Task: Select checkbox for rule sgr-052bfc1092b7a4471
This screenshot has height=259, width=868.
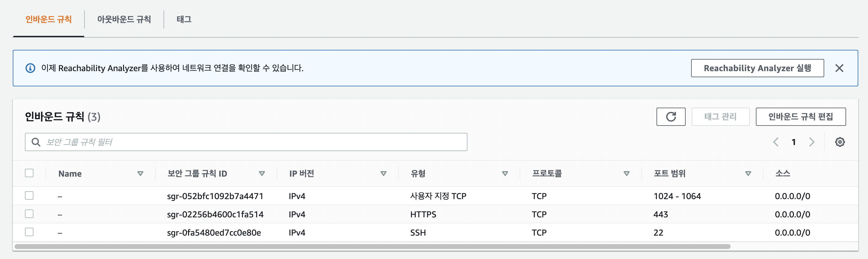Action: pyautogui.click(x=29, y=195)
